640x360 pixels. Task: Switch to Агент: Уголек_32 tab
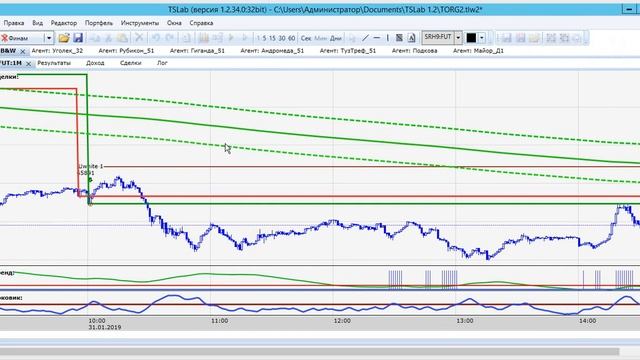tap(57, 51)
